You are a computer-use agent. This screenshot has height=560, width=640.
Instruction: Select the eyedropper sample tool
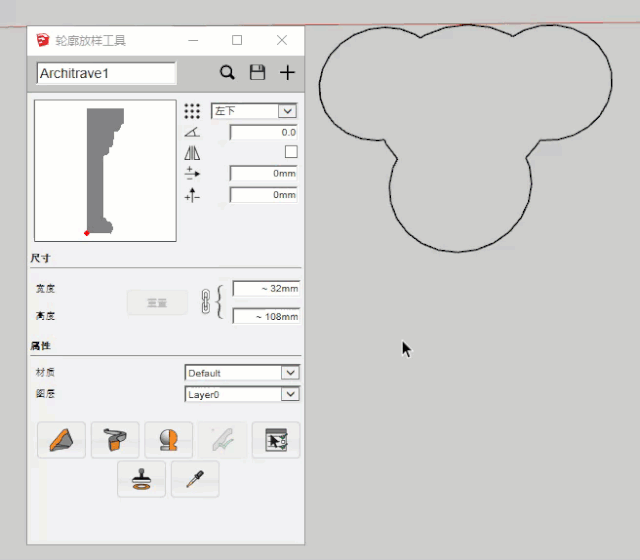195,479
